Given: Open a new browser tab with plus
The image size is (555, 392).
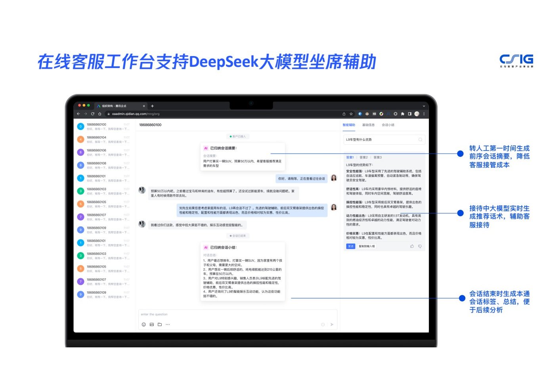Looking at the screenshot, I should [x=152, y=106].
